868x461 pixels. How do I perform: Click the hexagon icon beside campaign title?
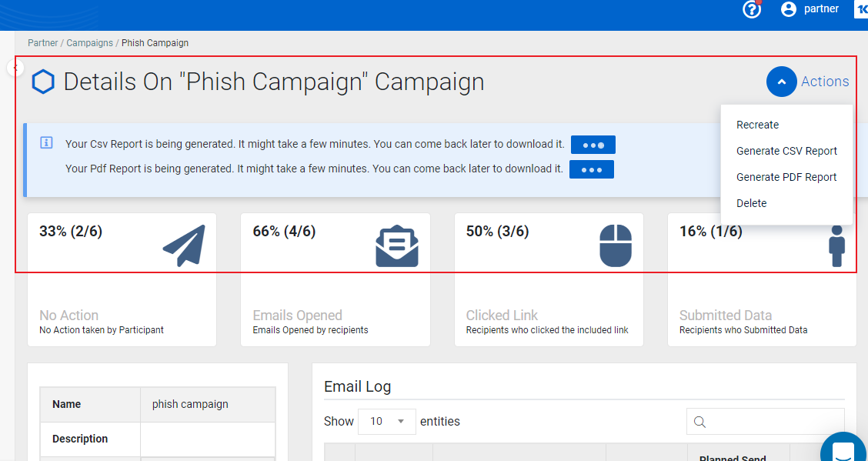pyautogui.click(x=43, y=82)
